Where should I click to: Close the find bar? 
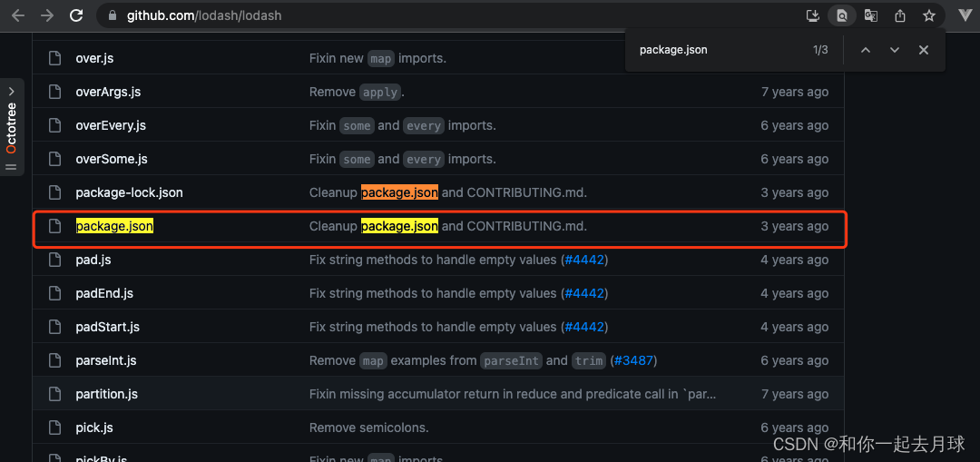point(923,50)
